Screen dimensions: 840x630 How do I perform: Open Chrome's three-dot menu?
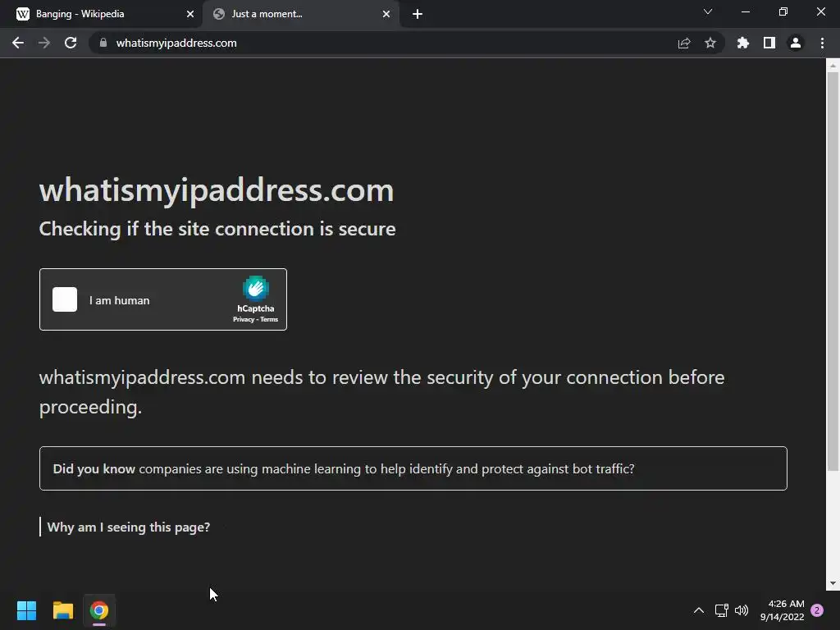point(822,43)
